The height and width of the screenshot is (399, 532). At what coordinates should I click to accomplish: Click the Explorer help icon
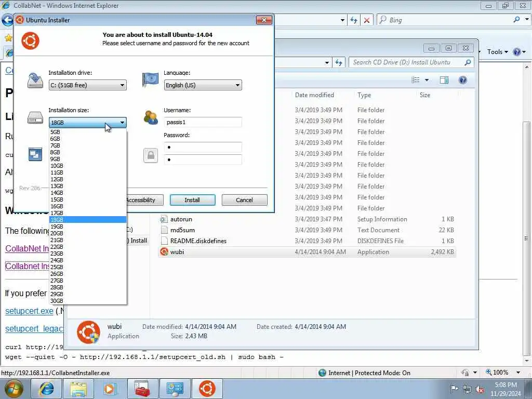tap(463, 80)
